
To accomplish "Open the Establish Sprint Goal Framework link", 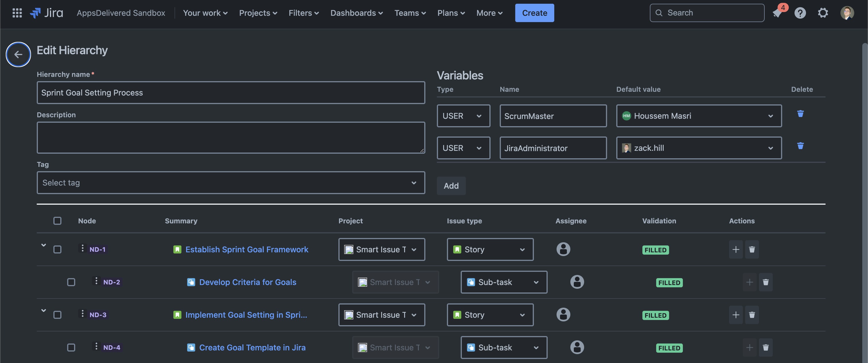I will click(247, 249).
